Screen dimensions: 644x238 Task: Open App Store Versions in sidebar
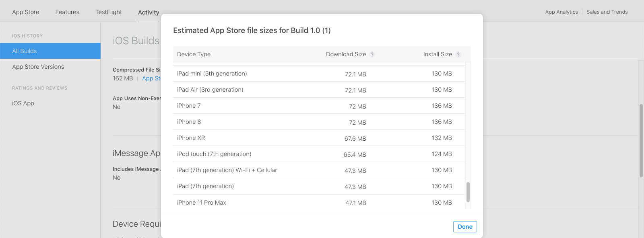[x=38, y=67]
